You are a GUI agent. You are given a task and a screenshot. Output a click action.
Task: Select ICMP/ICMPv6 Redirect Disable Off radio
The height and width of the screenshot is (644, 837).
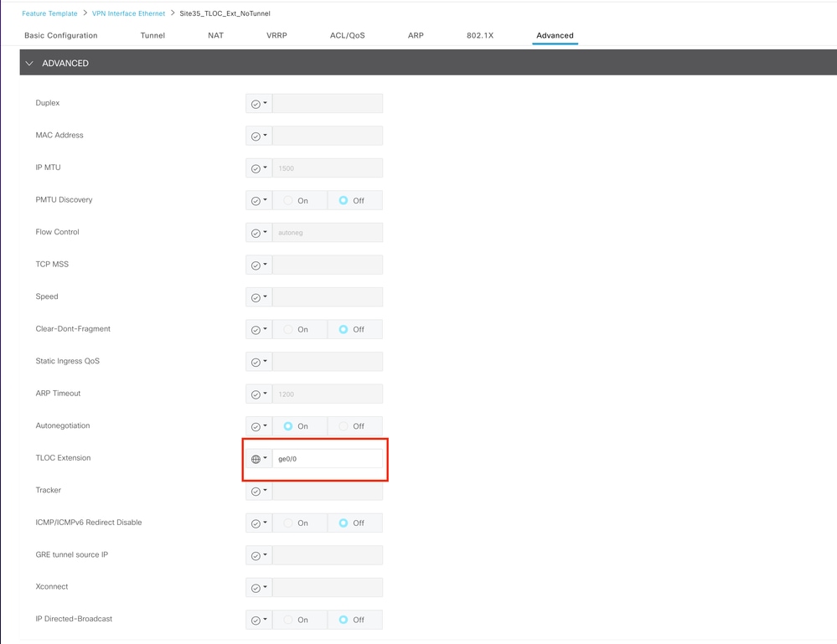(x=344, y=523)
